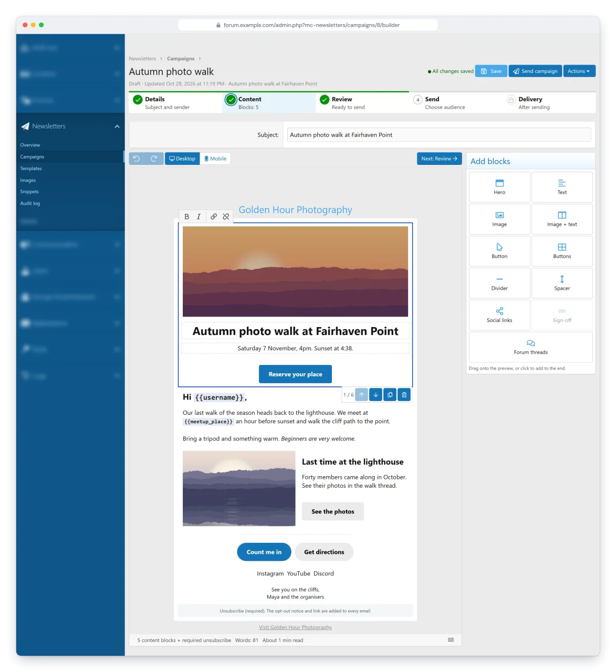Move the selected block up
Viewport: 616px width, 672px height.
pyautogui.click(x=361, y=395)
